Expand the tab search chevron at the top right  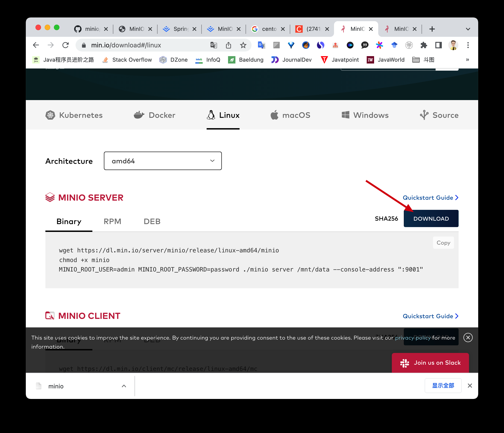point(468,29)
